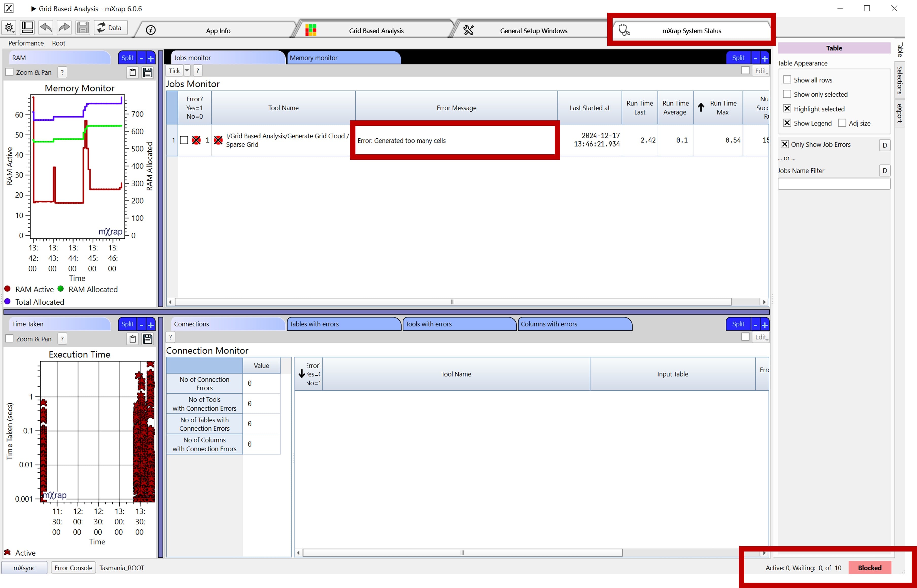Refresh Data with the sync arrows icon
Screen dimensions: 917x588
tap(101, 27)
